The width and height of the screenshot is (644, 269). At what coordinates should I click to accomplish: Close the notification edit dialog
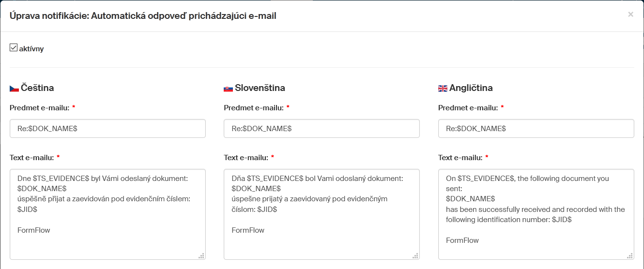(630, 15)
